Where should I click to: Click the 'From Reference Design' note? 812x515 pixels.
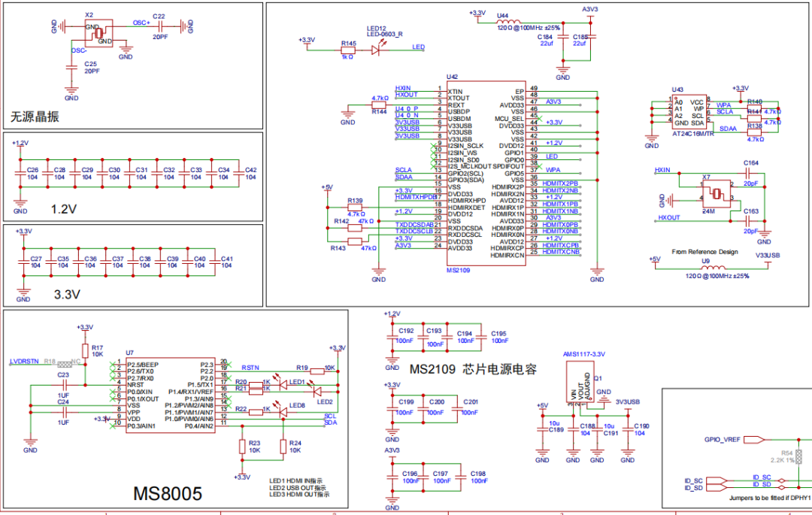pos(704,252)
